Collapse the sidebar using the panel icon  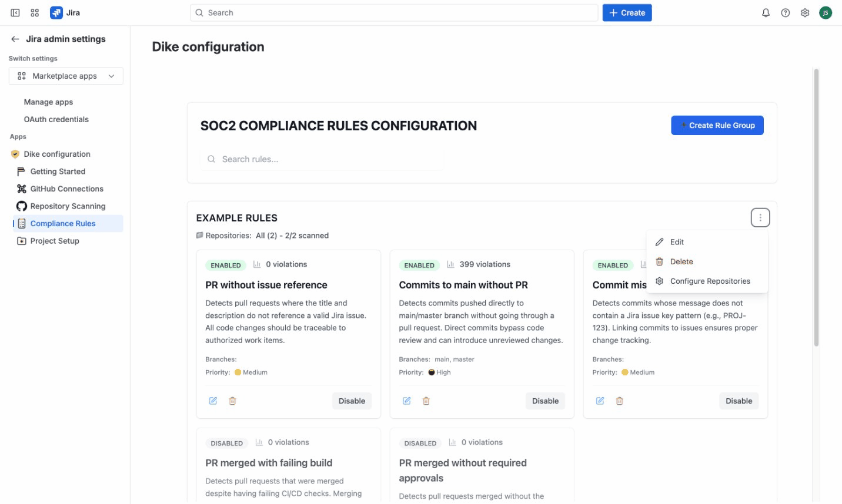click(x=15, y=13)
